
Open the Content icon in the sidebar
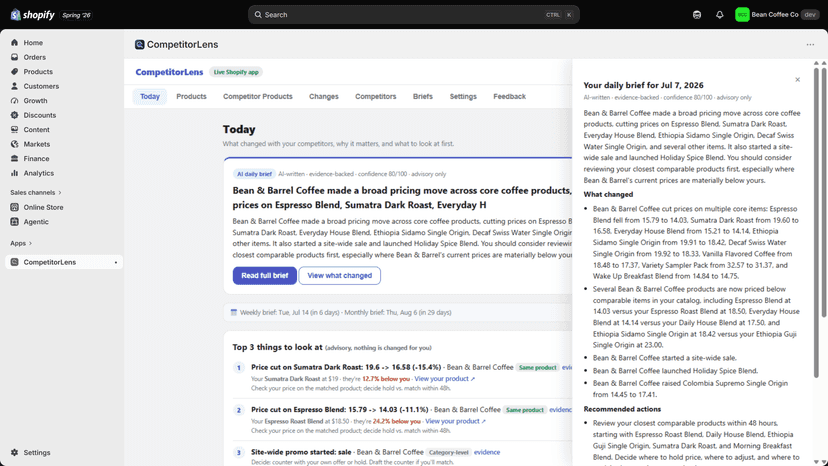pyautogui.click(x=14, y=129)
